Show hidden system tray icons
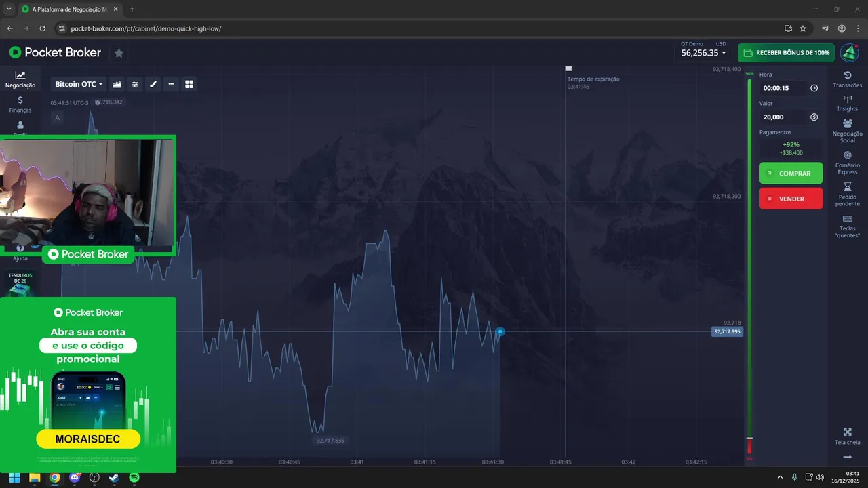 [x=780, y=477]
